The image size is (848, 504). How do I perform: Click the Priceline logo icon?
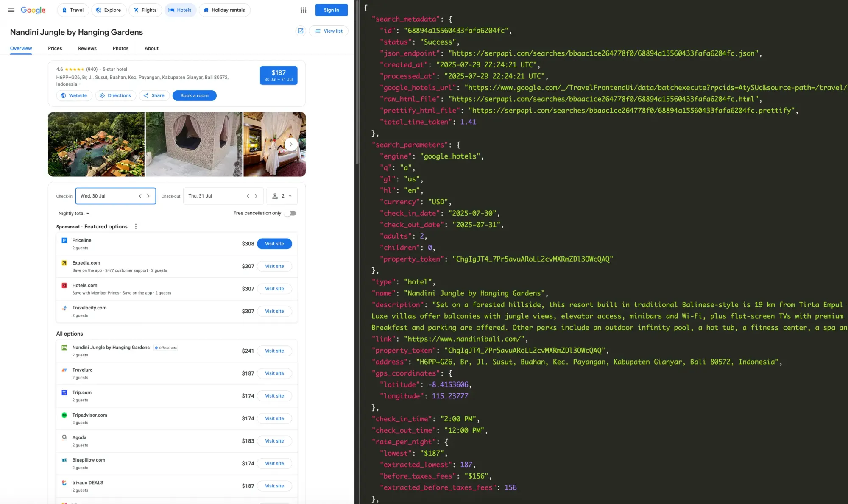click(x=64, y=240)
